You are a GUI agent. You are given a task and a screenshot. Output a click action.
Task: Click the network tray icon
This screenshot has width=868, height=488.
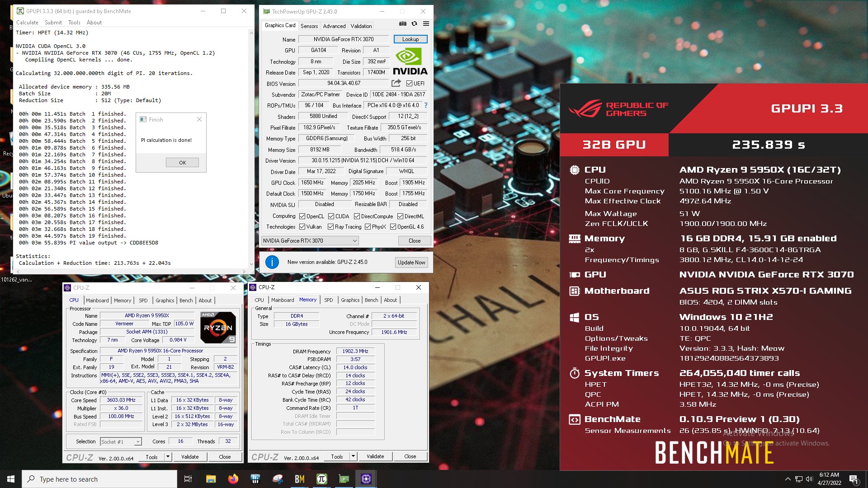point(799,479)
